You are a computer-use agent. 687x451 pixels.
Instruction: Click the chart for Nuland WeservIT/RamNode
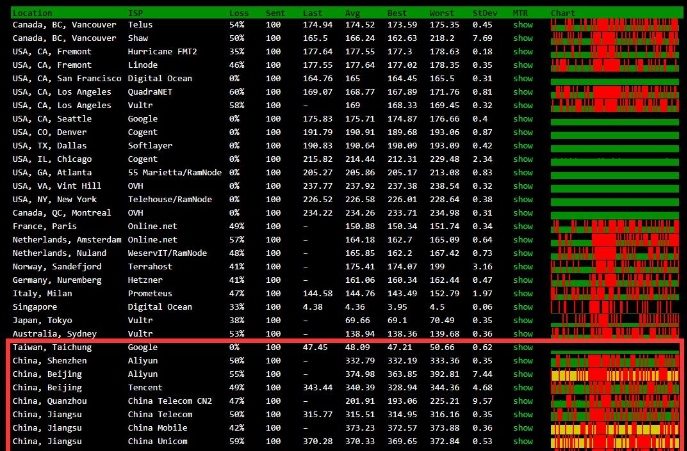pos(615,253)
